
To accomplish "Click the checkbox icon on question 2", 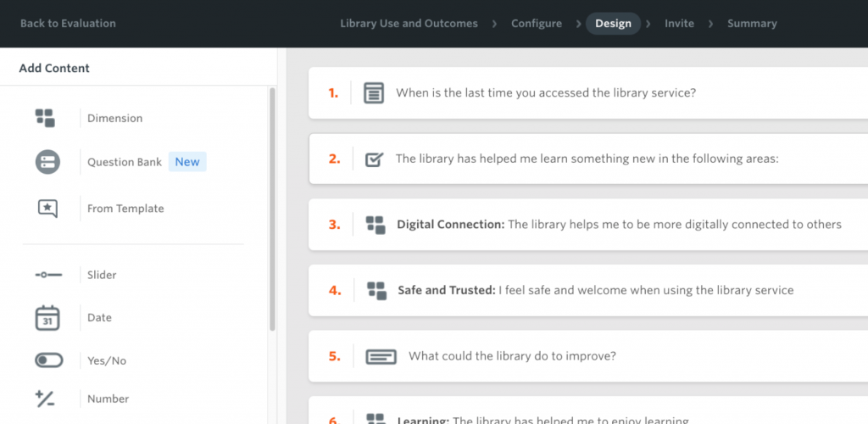I will pos(374,159).
